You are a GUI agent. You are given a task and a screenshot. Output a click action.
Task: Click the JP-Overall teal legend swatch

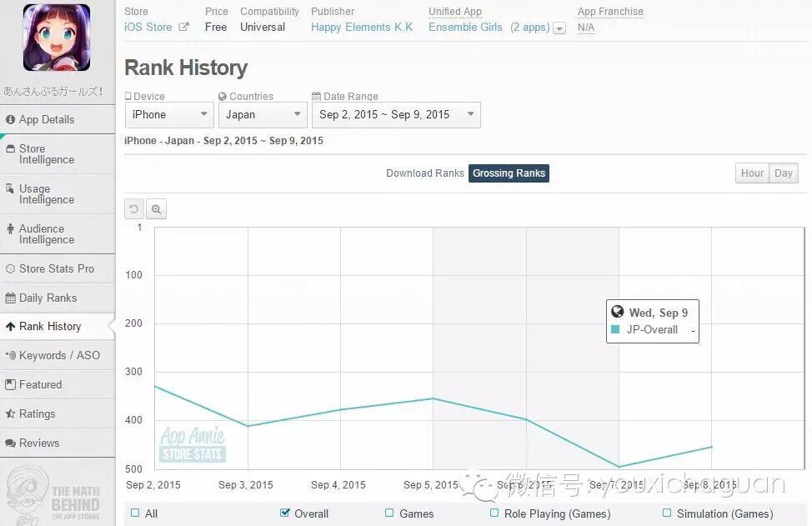point(615,329)
